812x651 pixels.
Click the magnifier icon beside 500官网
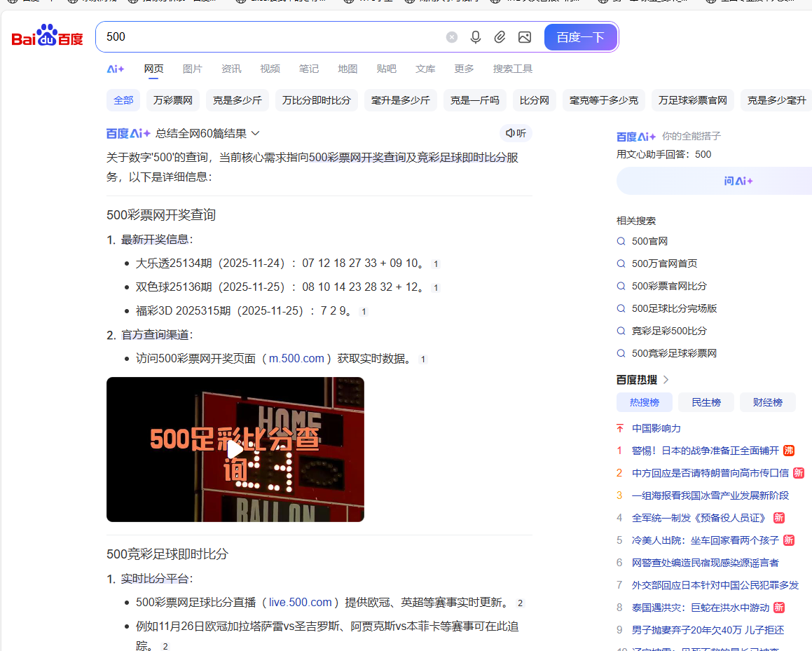(621, 240)
